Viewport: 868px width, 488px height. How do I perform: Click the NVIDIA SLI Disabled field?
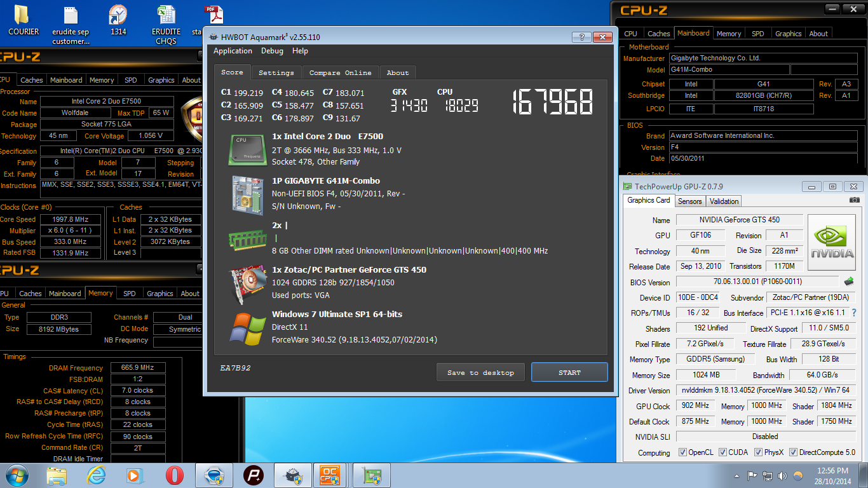[766, 437]
